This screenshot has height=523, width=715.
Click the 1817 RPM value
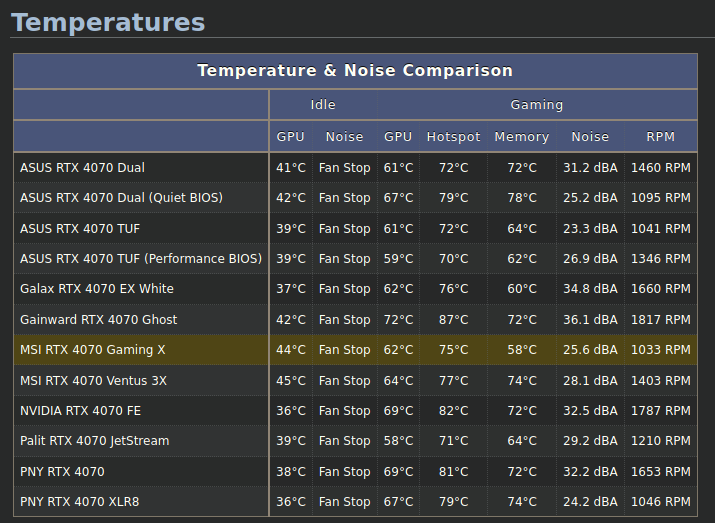pyautogui.click(x=660, y=320)
